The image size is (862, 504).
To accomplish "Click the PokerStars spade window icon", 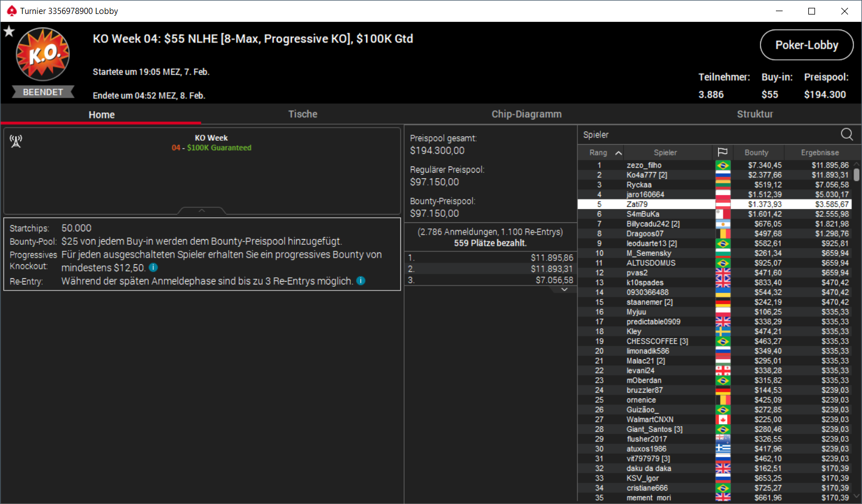I will pos(11,11).
